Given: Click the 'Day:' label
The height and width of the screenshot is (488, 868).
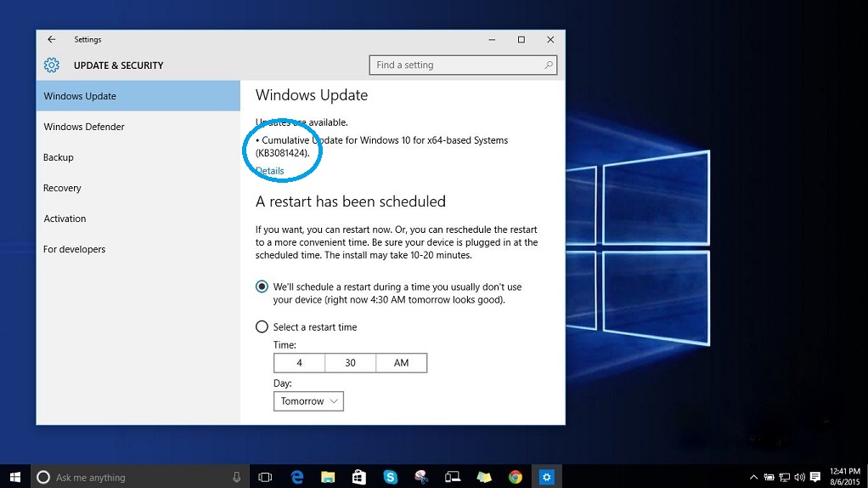Looking at the screenshot, I should tap(282, 383).
